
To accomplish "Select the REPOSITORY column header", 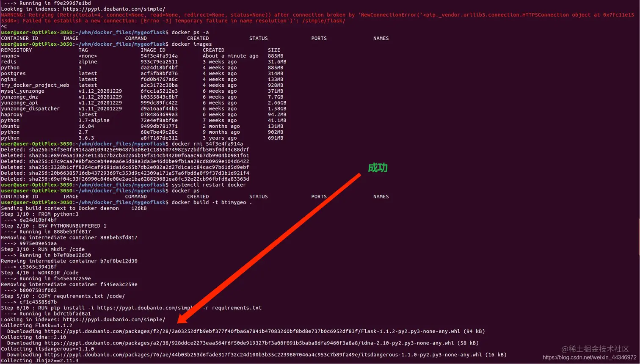I will (17, 50).
